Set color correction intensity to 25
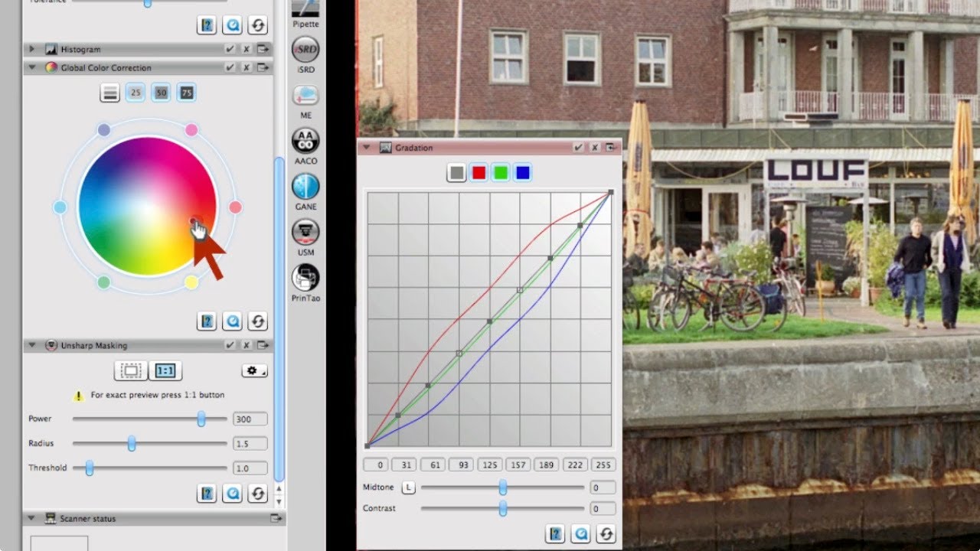 [x=135, y=93]
